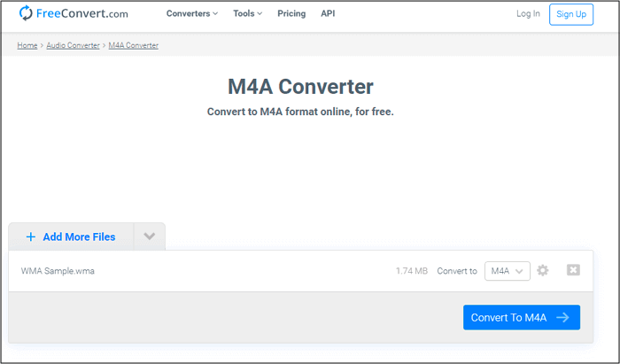Viewport: 620px width, 364px height.
Task: Go to the Pricing page
Action: 291,14
